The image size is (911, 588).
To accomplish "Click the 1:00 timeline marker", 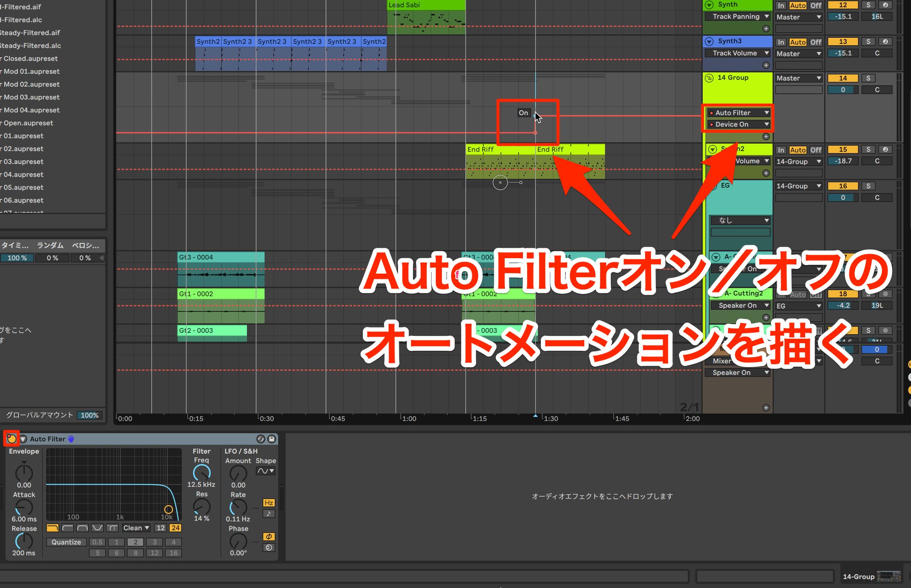I will [409, 418].
